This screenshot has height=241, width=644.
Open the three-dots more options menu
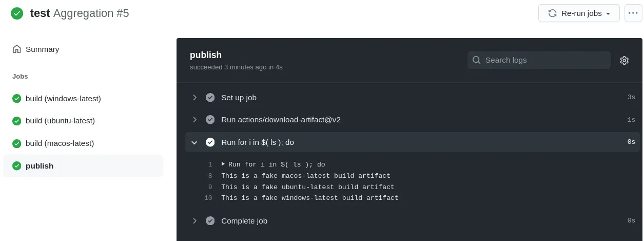pyautogui.click(x=633, y=13)
